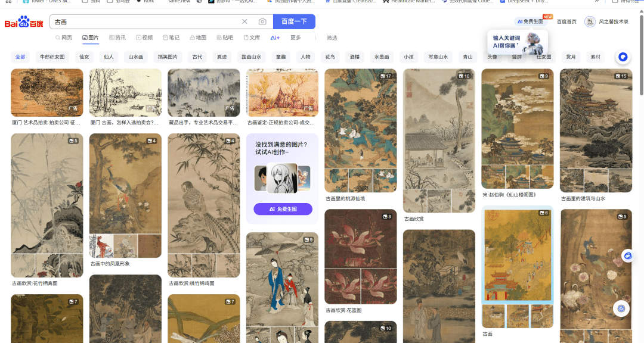Open the 藏品出手 ad thumbnail
This screenshot has height=343, width=644.
204,93
